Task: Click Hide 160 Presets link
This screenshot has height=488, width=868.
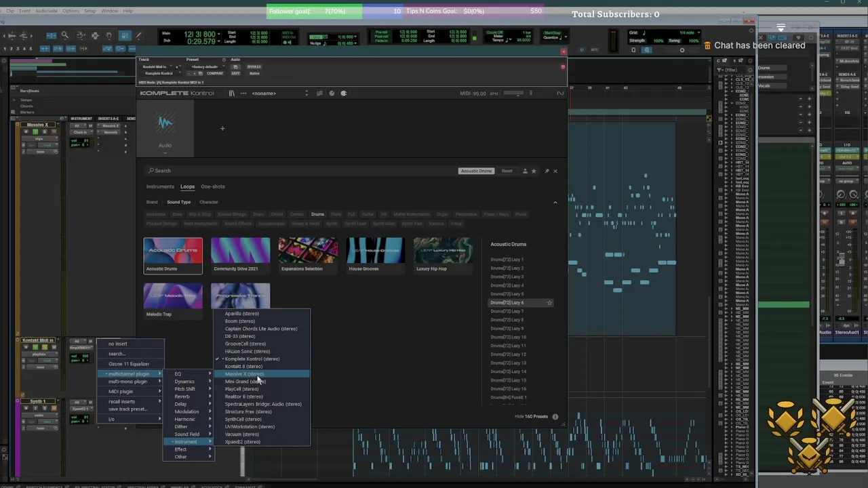Action: tap(531, 417)
